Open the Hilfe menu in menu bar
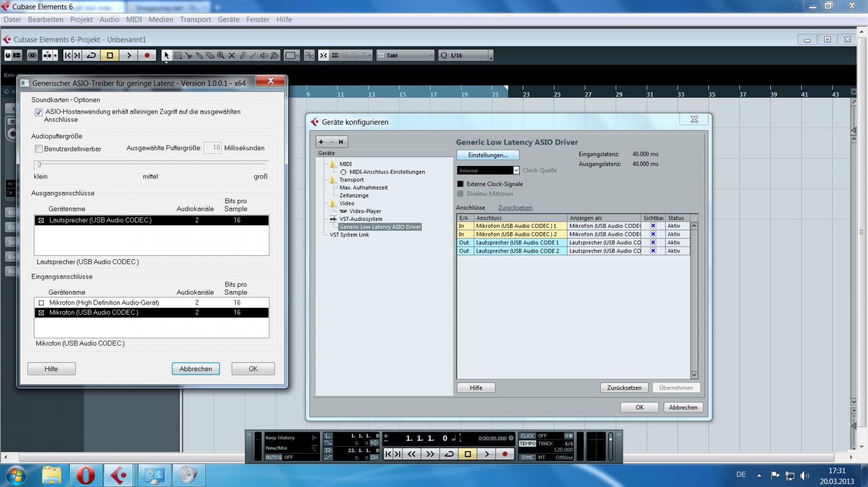Screen dimensions: 868x487 click(x=284, y=19)
